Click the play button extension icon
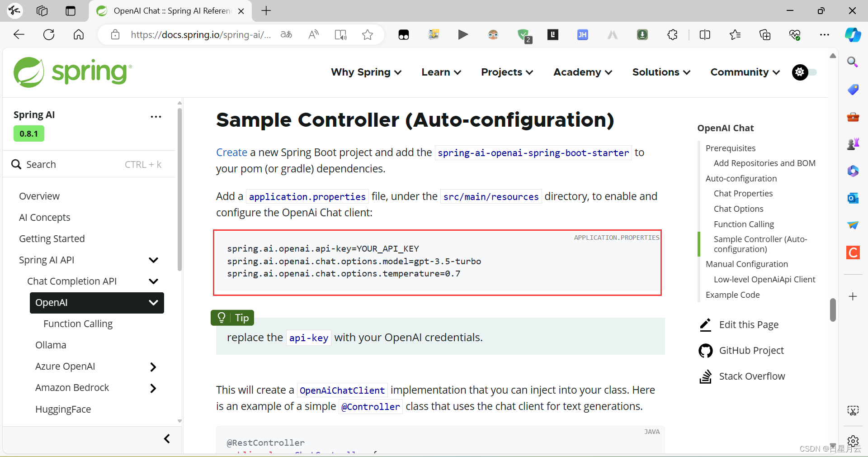This screenshot has height=457, width=868. (463, 34)
